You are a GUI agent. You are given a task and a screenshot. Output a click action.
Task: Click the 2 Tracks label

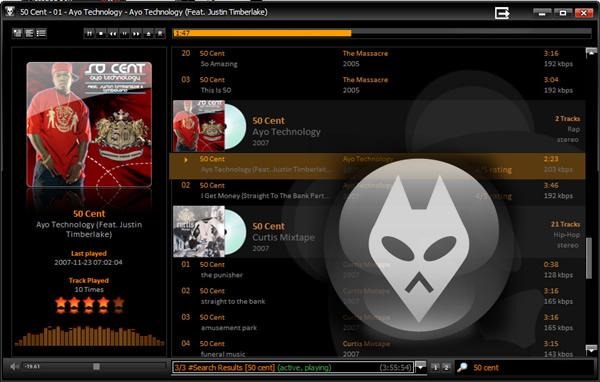coord(567,119)
